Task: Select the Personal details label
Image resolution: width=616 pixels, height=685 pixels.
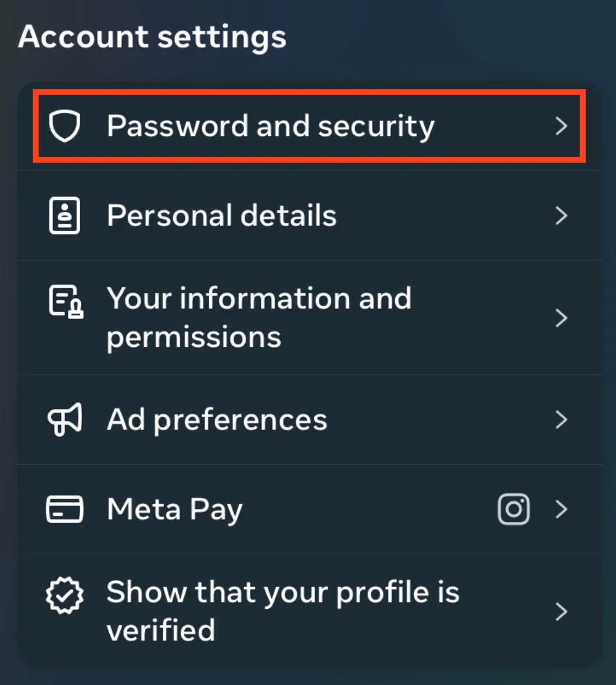Action: (x=221, y=216)
